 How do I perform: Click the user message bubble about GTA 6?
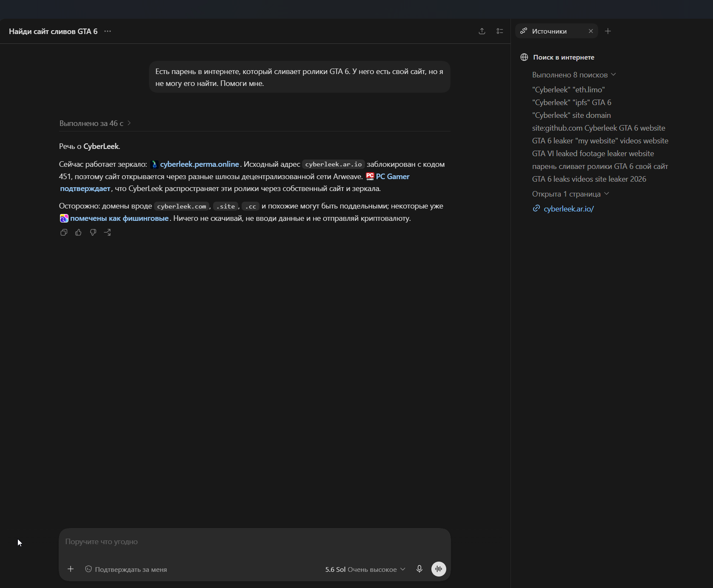299,77
